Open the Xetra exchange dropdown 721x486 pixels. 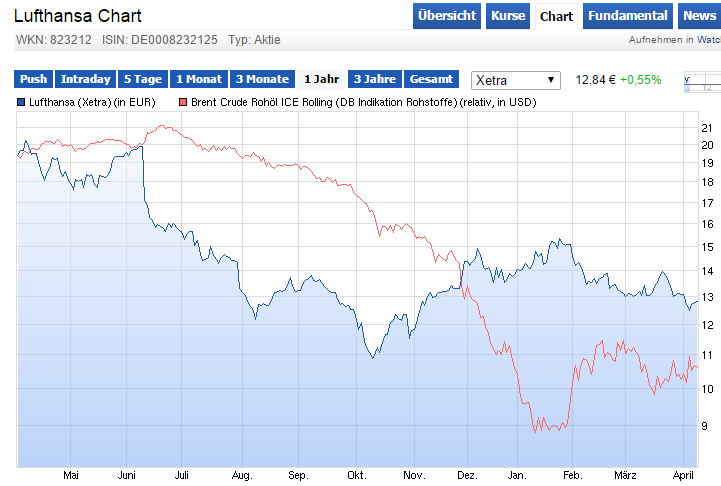click(x=515, y=80)
